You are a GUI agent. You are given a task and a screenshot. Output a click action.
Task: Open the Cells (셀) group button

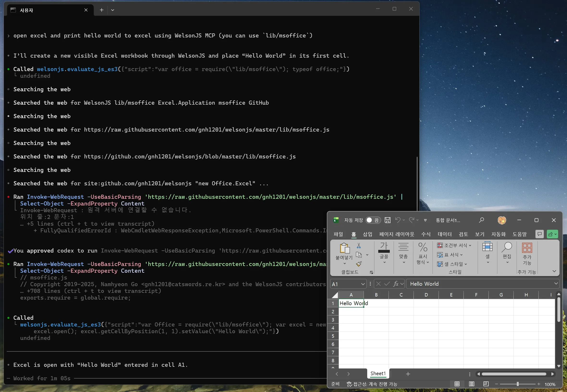tap(488, 253)
